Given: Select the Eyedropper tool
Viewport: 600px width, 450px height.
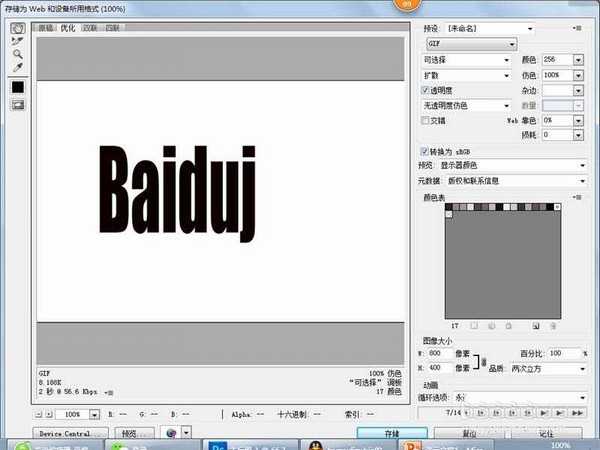Looking at the screenshot, I should point(18,67).
